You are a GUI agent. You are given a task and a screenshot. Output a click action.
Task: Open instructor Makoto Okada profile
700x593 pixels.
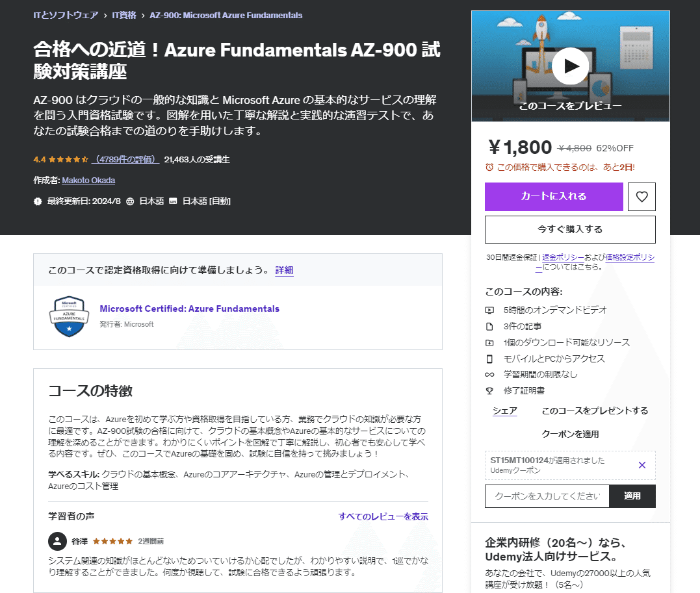click(88, 181)
